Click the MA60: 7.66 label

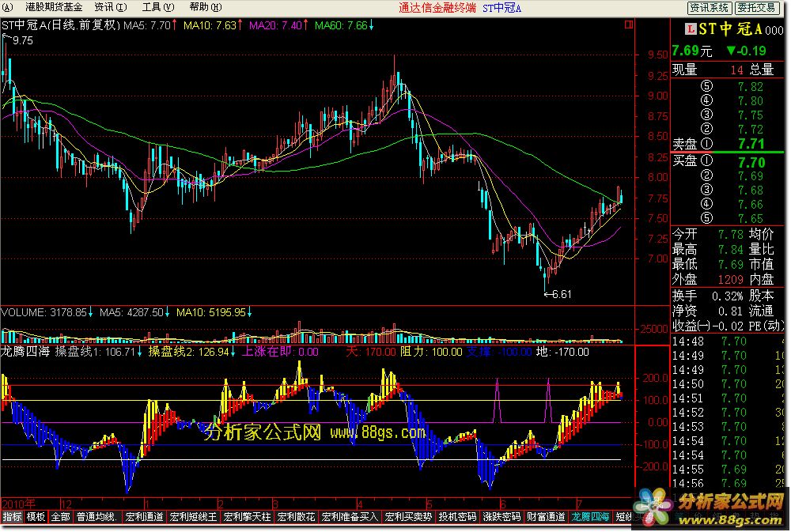[344, 25]
